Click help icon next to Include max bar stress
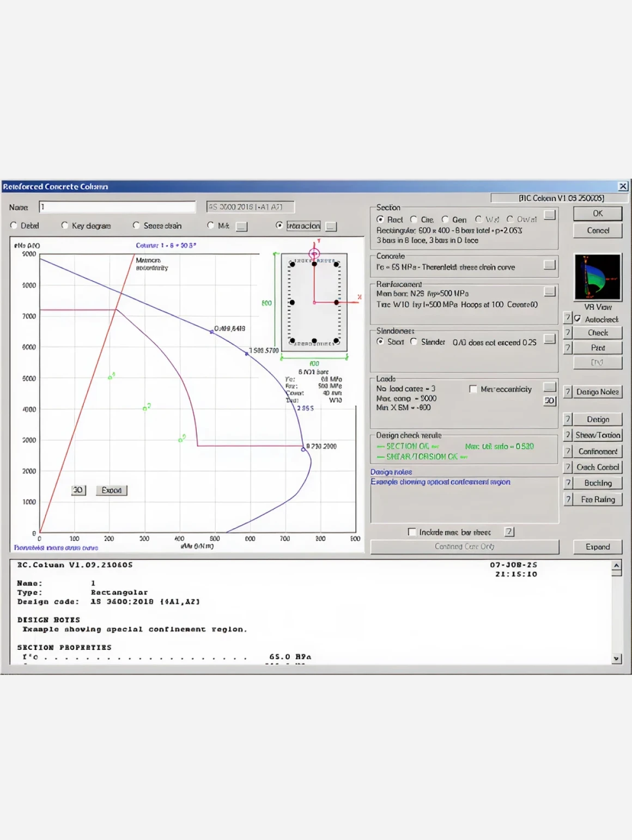 509,532
